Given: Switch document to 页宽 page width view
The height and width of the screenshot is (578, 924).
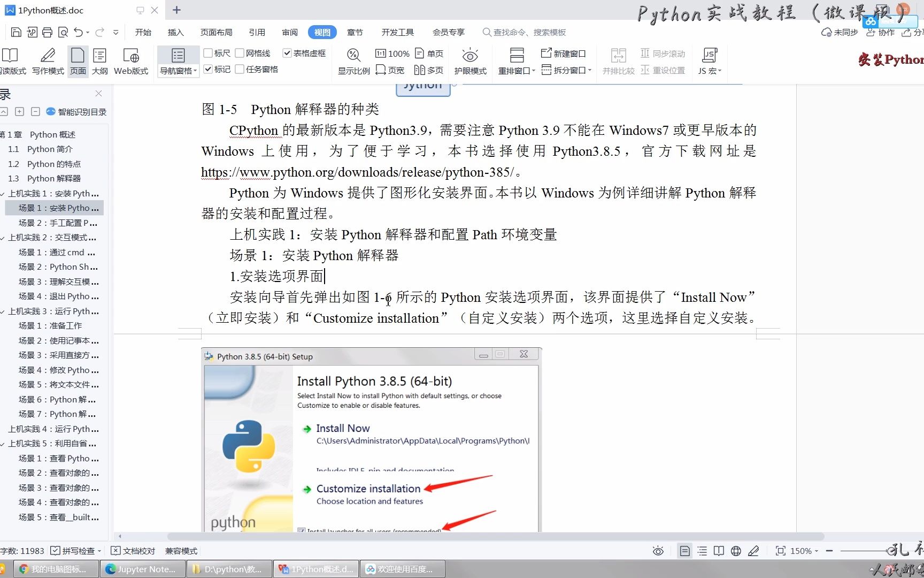Looking at the screenshot, I should (390, 70).
